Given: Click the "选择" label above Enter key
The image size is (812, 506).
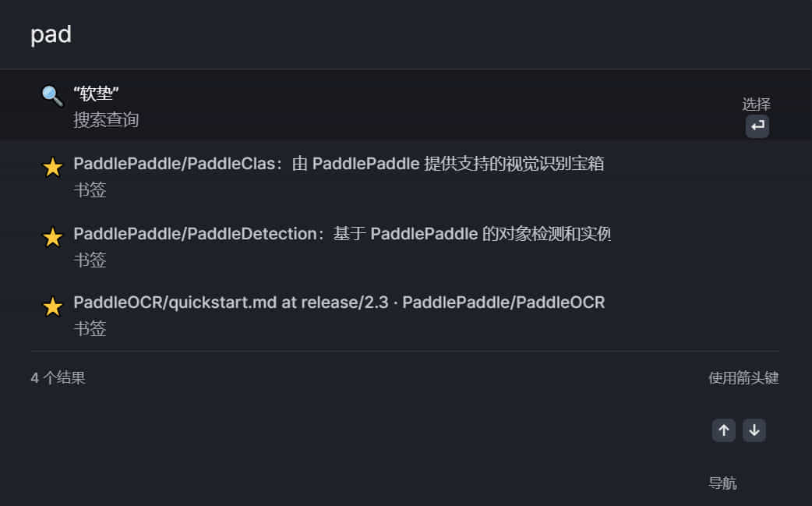Looking at the screenshot, I should click(757, 104).
